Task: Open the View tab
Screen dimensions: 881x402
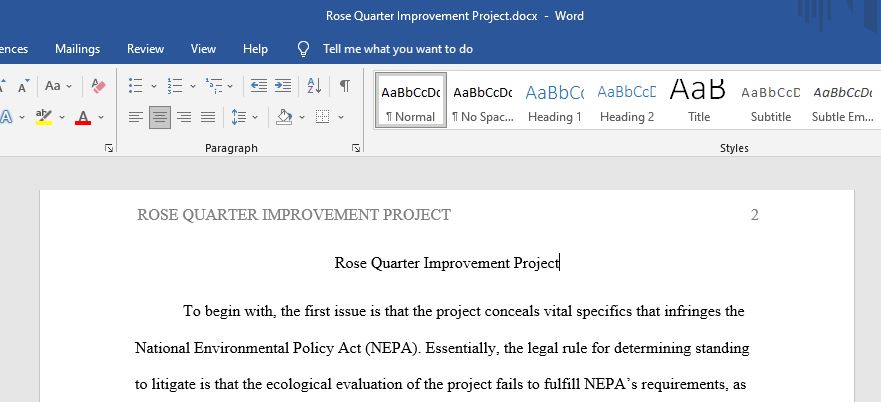Action: click(203, 49)
